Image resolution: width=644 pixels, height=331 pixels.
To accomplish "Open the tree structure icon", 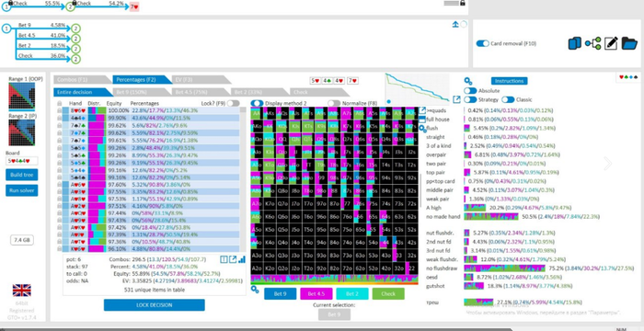I will coord(592,43).
